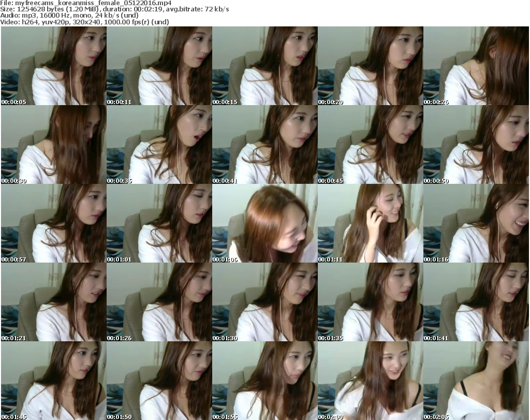
Task: Click the frame with timestamp 00:01:41
Action: (x=476, y=302)
